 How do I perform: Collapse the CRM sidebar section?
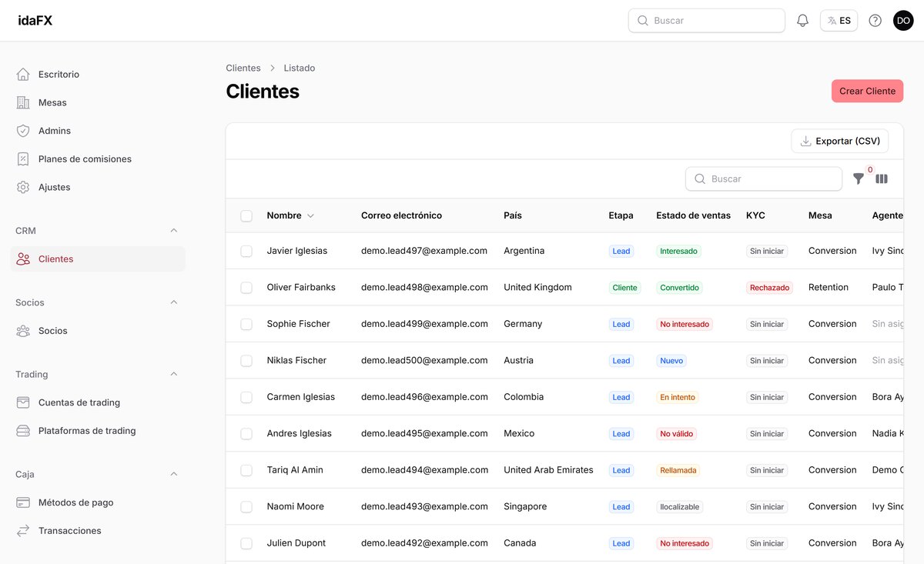[174, 231]
